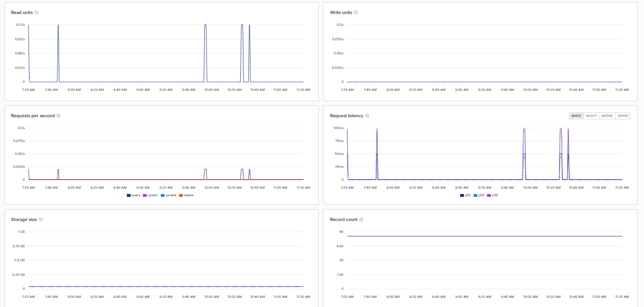The height and width of the screenshot is (307, 644).
Task: Click the info icon next to Read units
Action: pyautogui.click(x=37, y=12)
